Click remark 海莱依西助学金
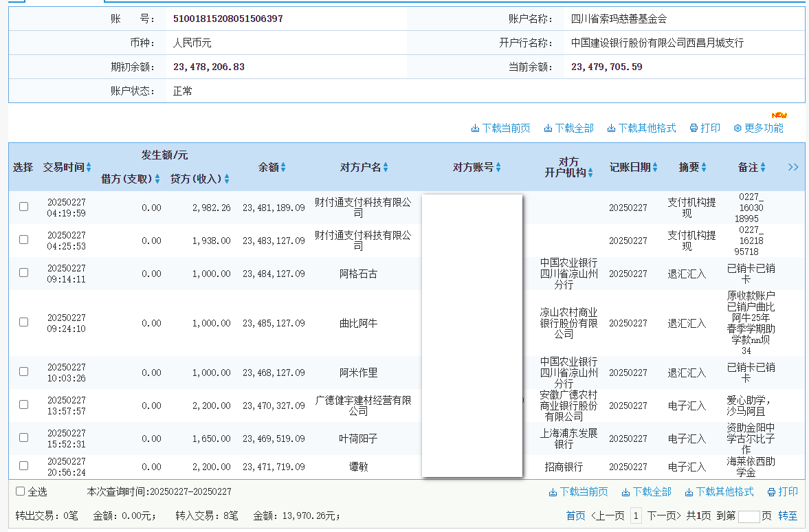The width and height of the screenshot is (809, 532). (751, 467)
